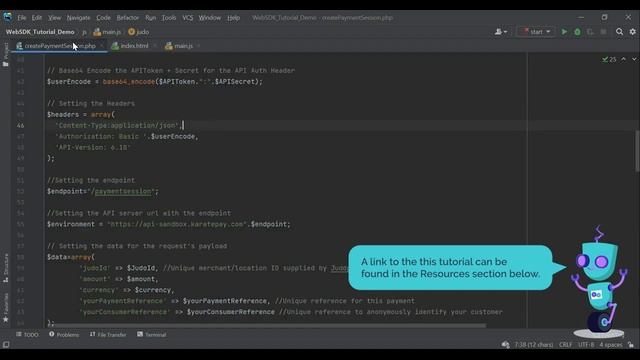Image resolution: width=640 pixels, height=360 pixels.
Task: Change 4 spaces indent setting
Action: (x=611, y=345)
